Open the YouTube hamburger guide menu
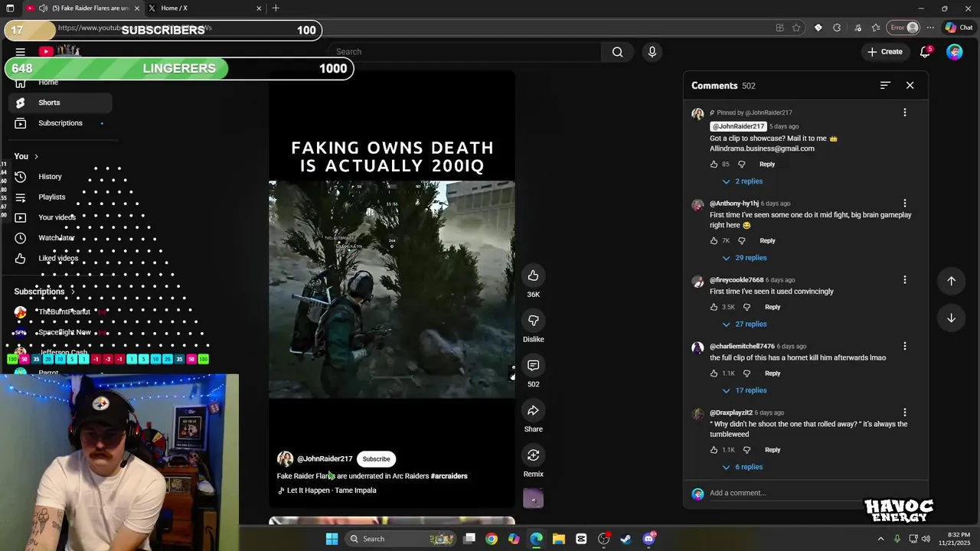Image resolution: width=980 pixels, height=551 pixels. tap(20, 51)
